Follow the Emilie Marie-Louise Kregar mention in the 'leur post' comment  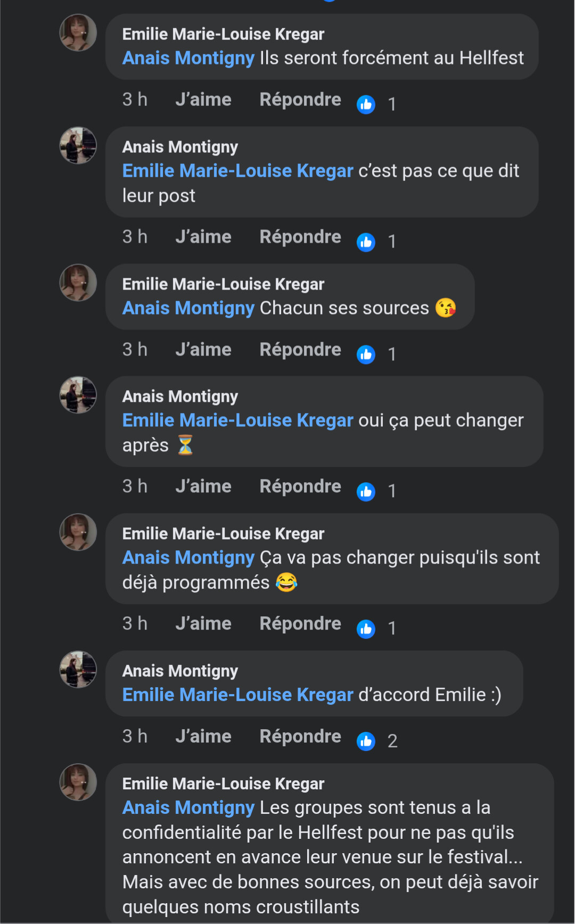pos(237,171)
